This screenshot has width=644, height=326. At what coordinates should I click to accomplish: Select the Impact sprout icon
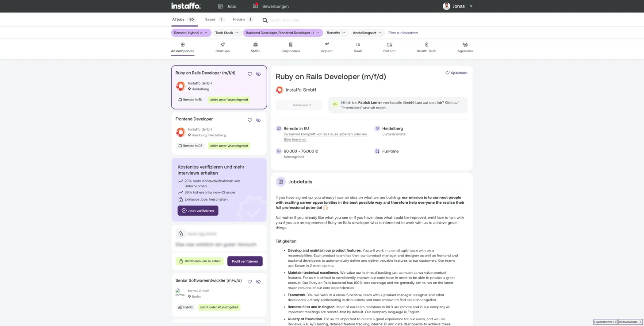327,45
